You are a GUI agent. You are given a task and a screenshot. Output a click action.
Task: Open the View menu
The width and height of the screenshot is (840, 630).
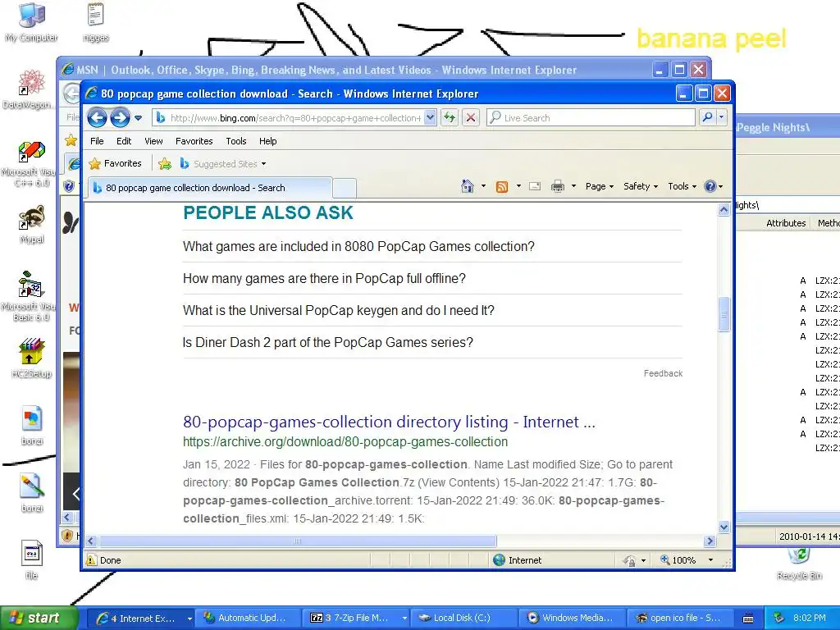point(153,141)
